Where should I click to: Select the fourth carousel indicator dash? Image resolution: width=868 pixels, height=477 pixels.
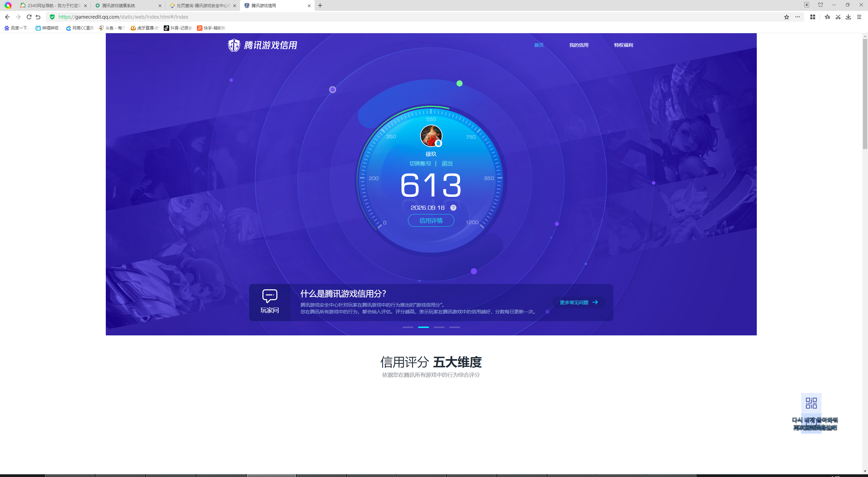pos(455,327)
